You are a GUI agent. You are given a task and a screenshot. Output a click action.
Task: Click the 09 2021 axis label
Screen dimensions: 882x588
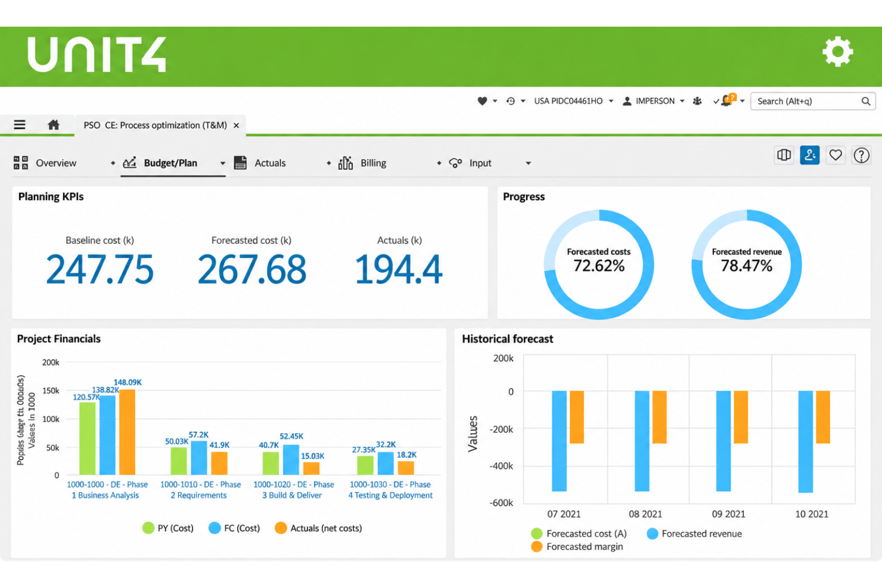[728, 514]
